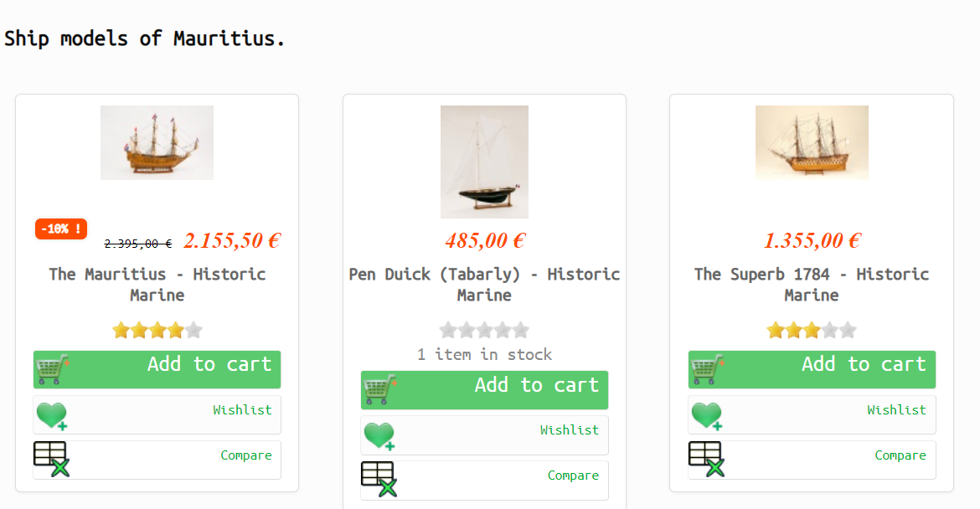
Task: Click the compare table icon for The Superb 1784
Action: (706, 460)
